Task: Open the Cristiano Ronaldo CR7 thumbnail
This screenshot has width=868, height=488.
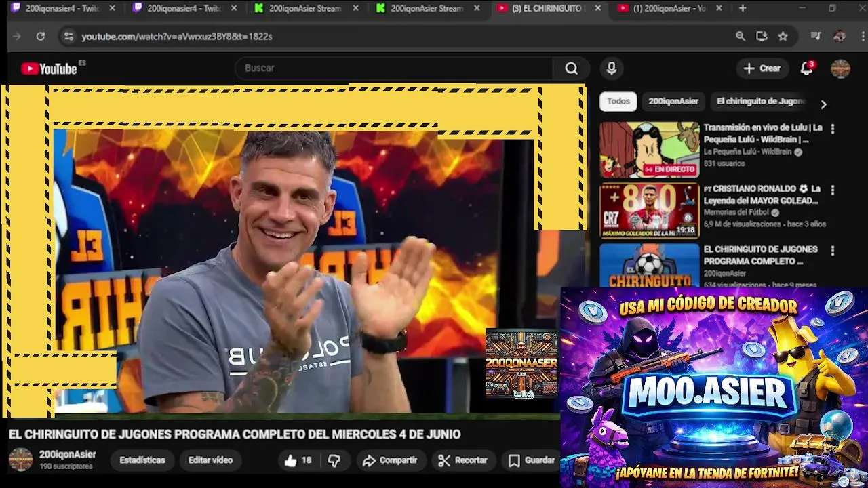Action: tap(649, 211)
